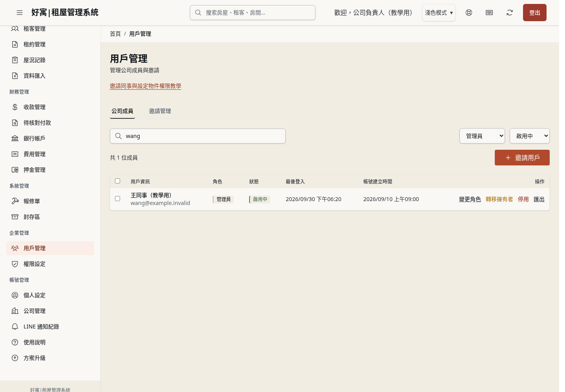Select 用戶管理 in sidebar

point(50,248)
